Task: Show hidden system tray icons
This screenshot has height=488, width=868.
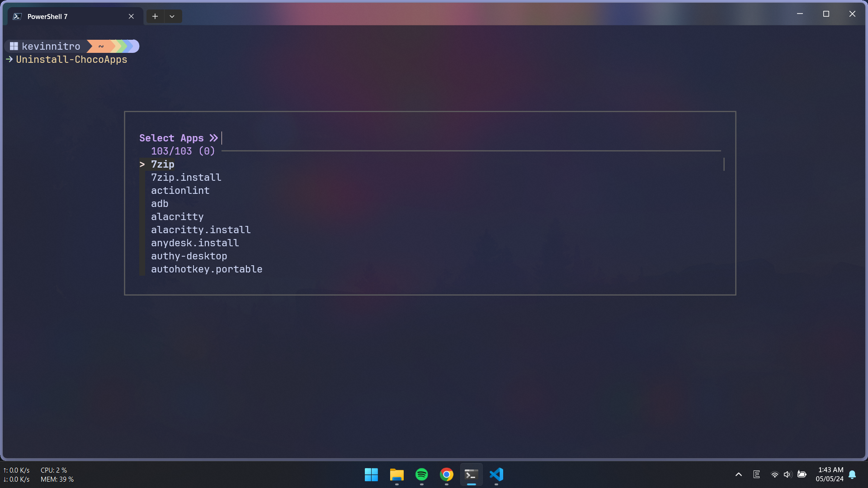Action: (x=739, y=474)
